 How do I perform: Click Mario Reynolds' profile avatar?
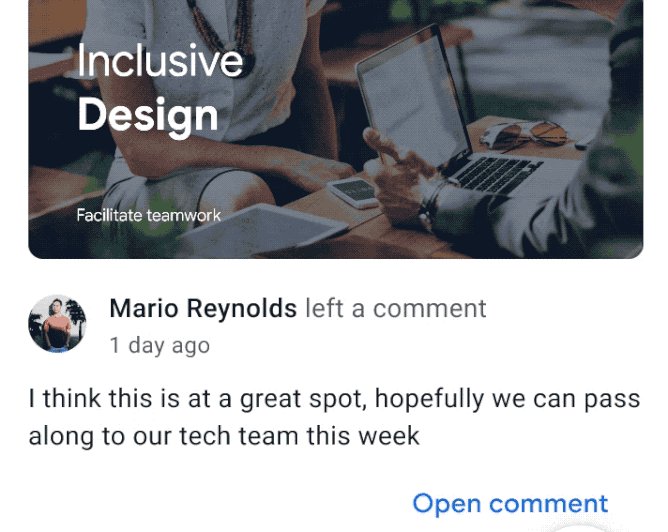[57, 323]
